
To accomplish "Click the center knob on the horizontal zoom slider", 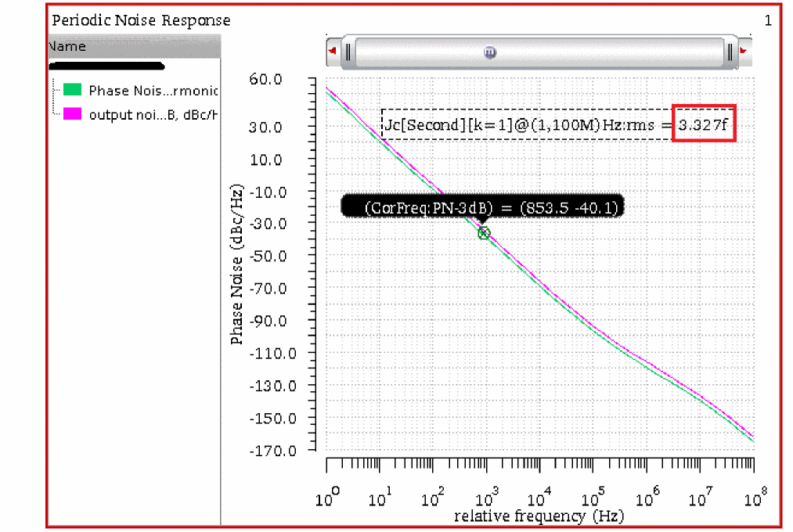I will (x=490, y=52).
